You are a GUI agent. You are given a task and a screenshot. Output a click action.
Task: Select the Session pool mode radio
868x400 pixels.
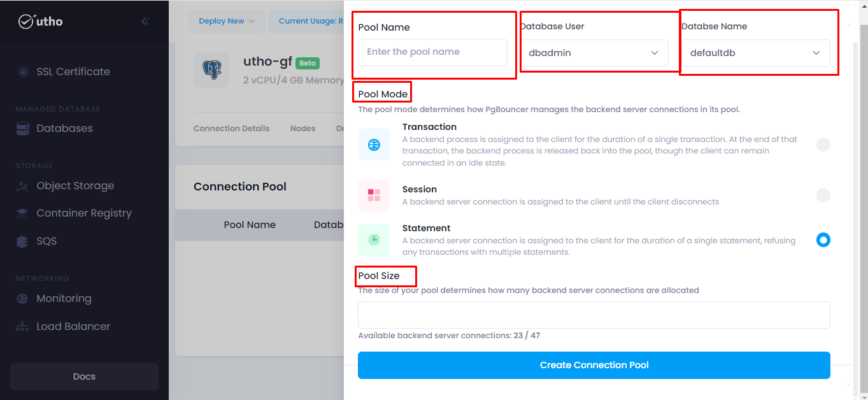[x=823, y=196]
